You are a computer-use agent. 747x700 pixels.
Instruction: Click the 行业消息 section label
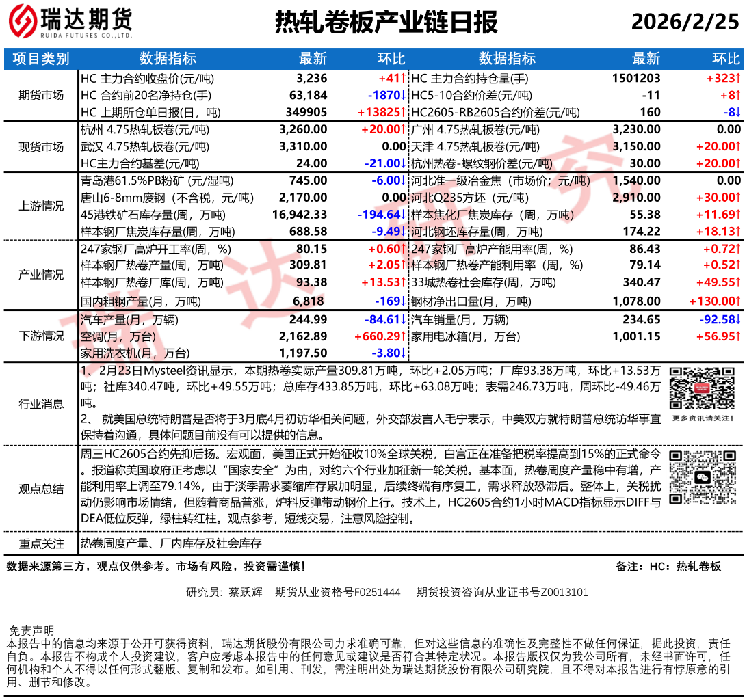pyautogui.click(x=41, y=404)
